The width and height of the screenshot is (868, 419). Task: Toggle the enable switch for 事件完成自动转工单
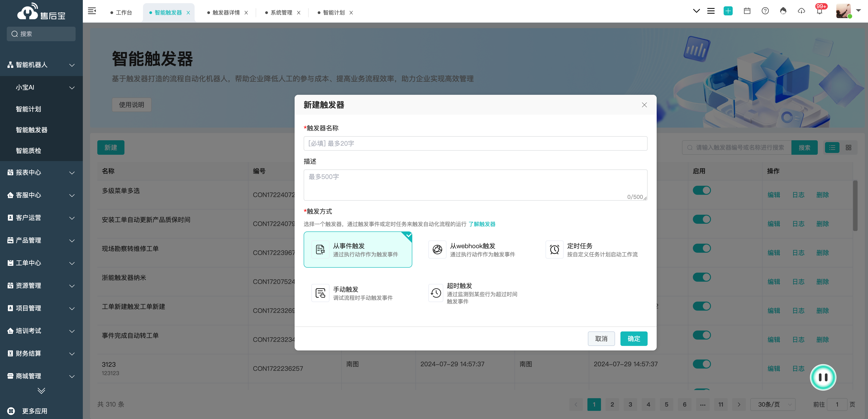[x=701, y=335]
